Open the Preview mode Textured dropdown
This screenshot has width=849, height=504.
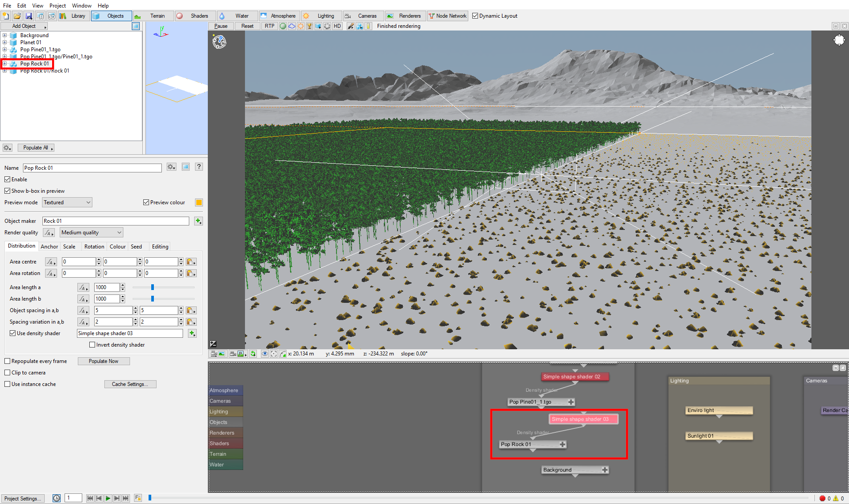pos(67,202)
